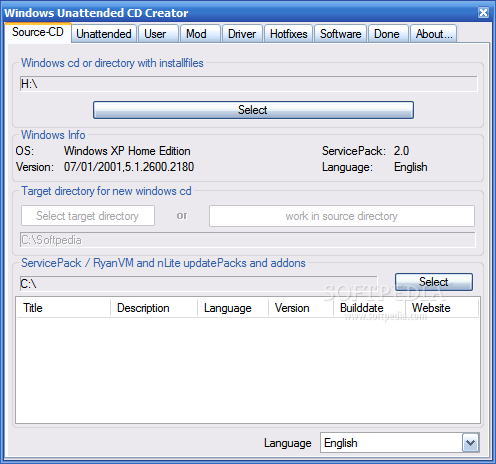The height and width of the screenshot is (464, 496).
Task: Open the About... tab
Action: click(433, 34)
